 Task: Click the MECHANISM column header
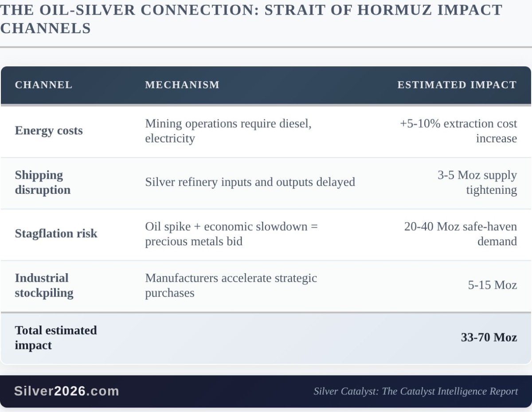click(182, 85)
